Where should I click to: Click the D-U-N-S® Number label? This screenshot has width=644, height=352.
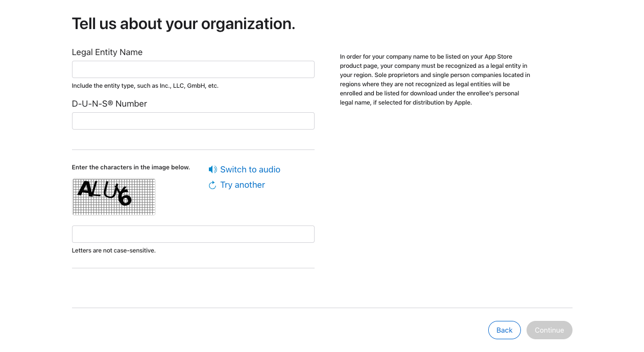(109, 104)
